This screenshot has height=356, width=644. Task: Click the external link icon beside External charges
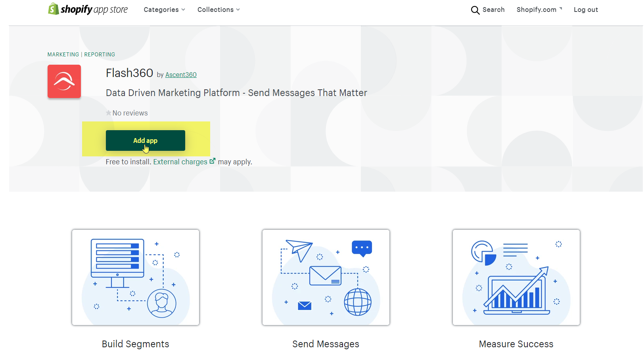pos(213,161)
